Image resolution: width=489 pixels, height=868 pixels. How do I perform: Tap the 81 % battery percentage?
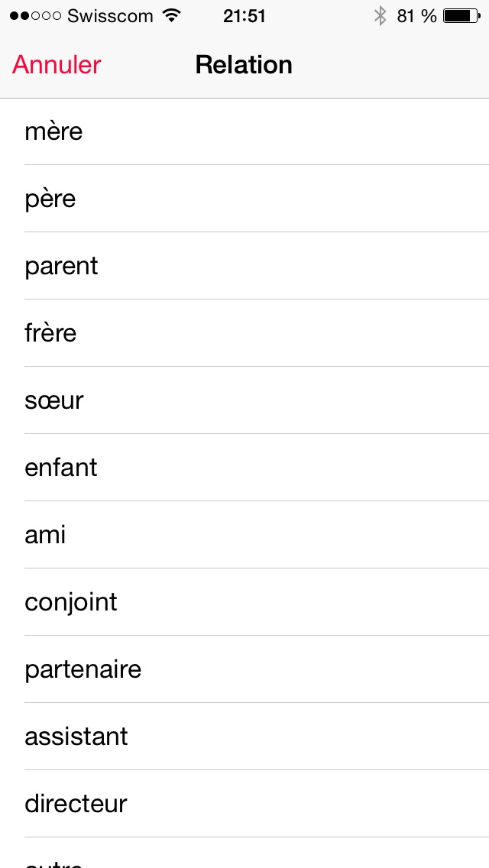click(416, 15)
